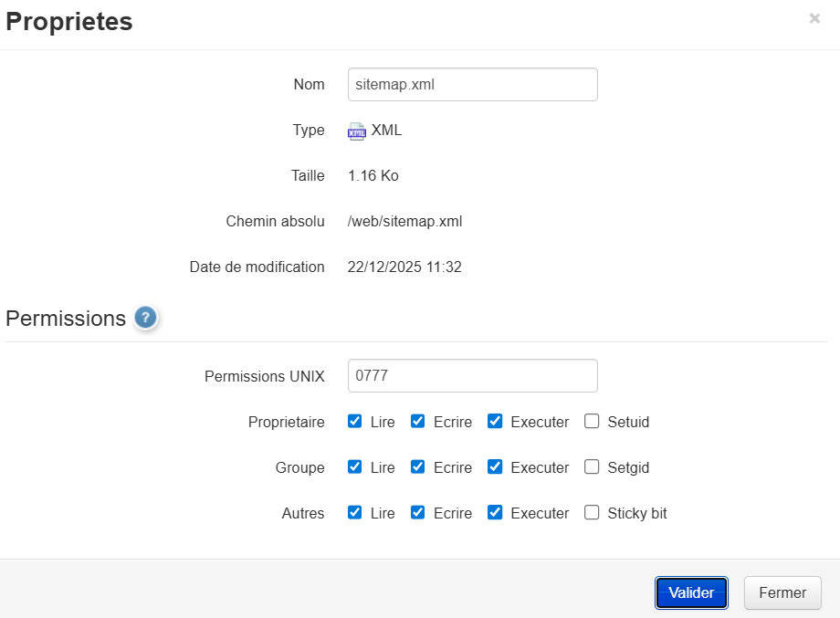
Task: Disable Ecrire permission for Groupe
Action: coord(418,467)
